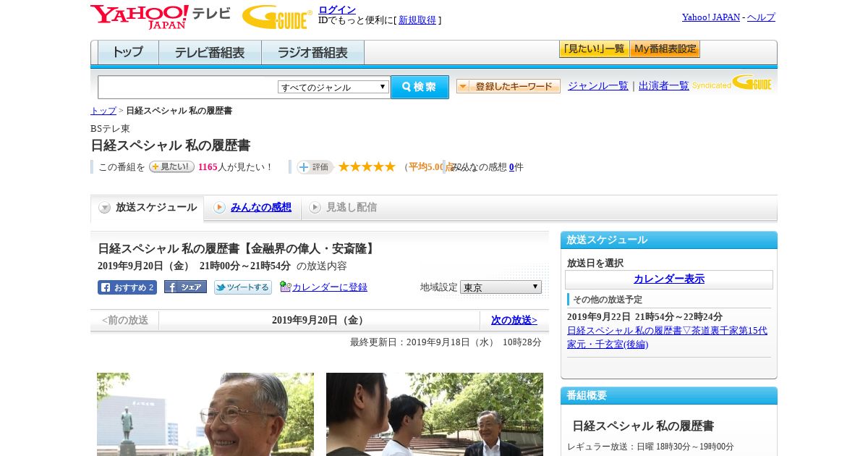
Task: Click the 2019年9月22日 21時54分 schedule time
Action: point(644,317)
